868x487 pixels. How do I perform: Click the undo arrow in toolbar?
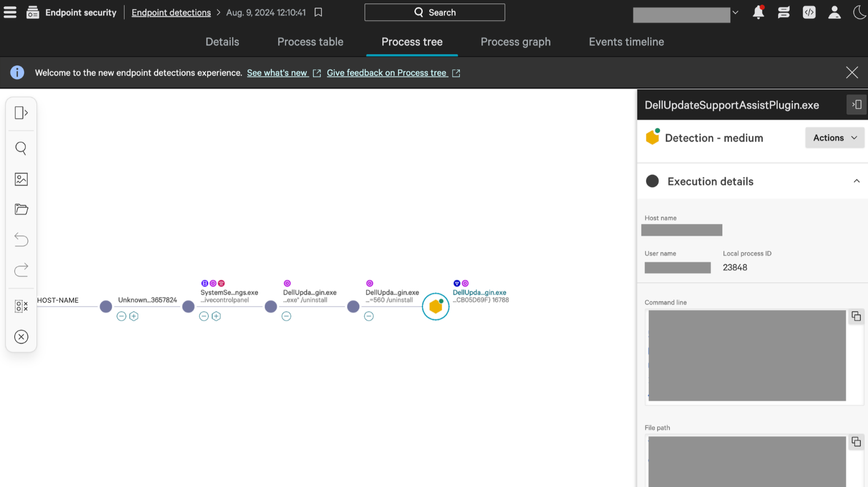tap(21, 240)
